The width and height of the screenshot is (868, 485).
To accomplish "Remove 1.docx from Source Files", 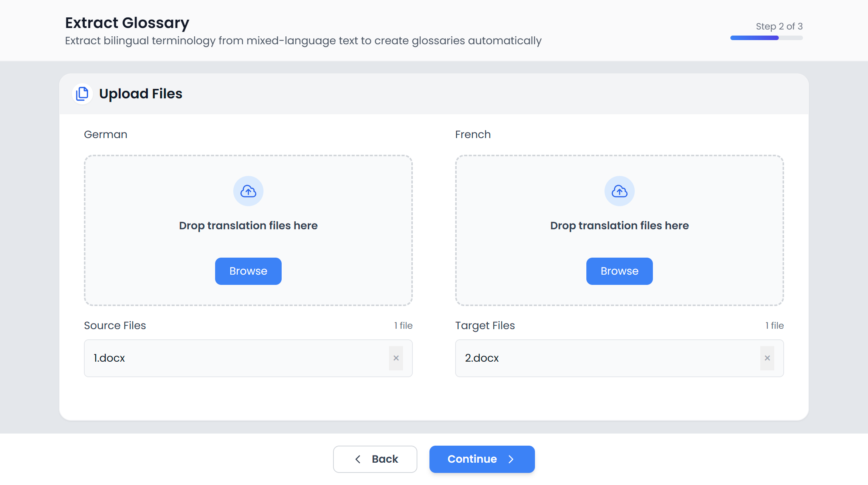I will click(396, 358).
